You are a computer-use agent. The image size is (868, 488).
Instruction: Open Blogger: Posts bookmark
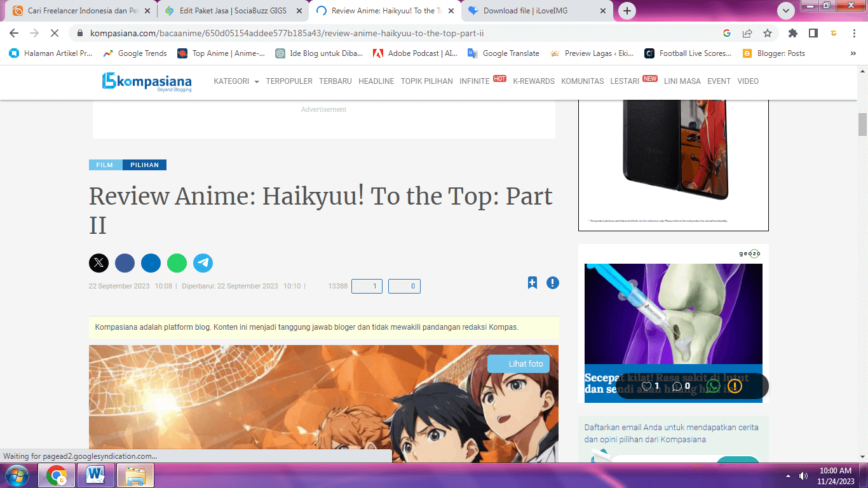[773, 53]
